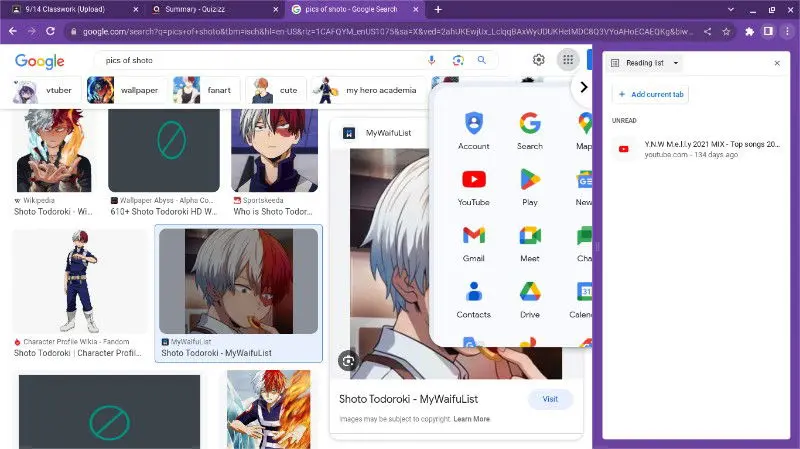This screenshot has height=449, width=800.
Task: Click the fire and ice Shoto thumbnail
Action: (268, 409)
